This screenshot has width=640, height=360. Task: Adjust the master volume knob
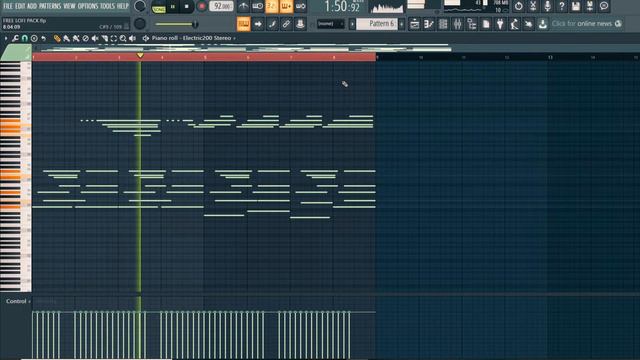point(140,6)
